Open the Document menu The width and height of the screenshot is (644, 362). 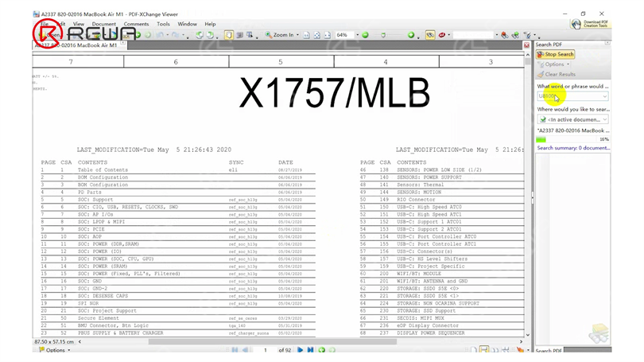(103, 24)
